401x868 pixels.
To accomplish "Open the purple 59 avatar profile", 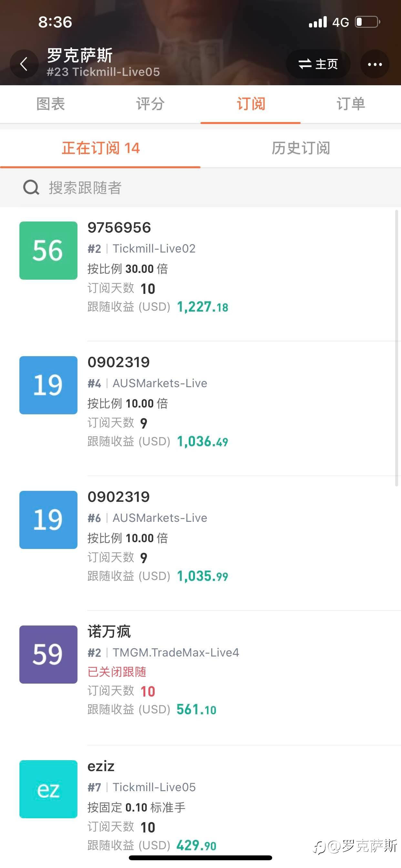I will (48, 654).
